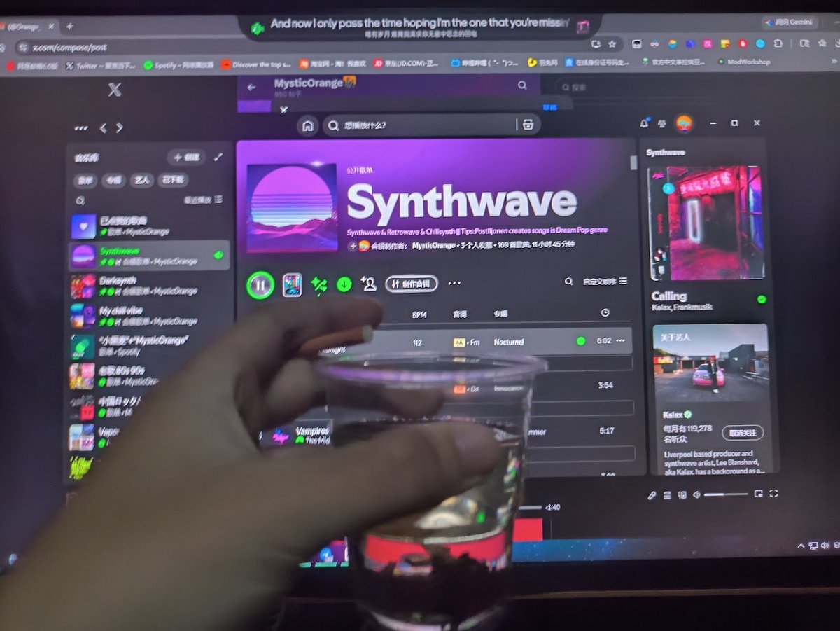The width and height of the screenshot is (840, 631).
Task: Click the Calling song title
Action: (669, 296)
